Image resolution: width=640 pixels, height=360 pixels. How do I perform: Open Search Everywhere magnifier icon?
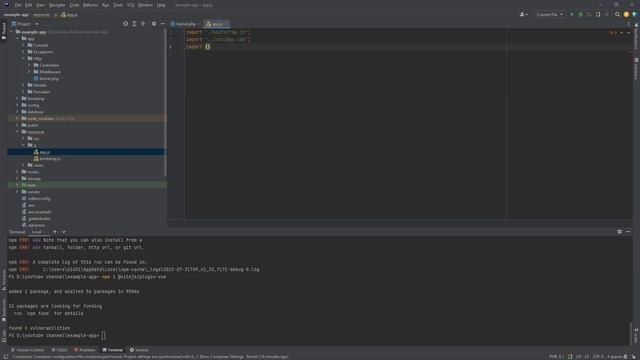(x=617, y=14)
